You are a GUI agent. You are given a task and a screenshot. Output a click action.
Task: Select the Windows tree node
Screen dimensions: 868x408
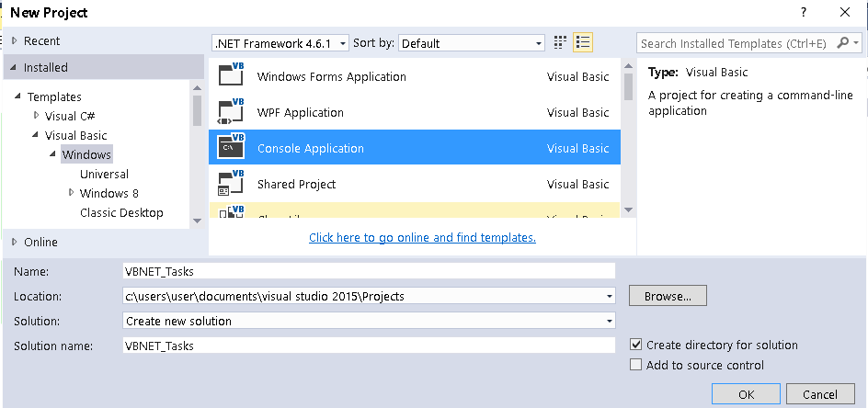click(x=86, y=154)
